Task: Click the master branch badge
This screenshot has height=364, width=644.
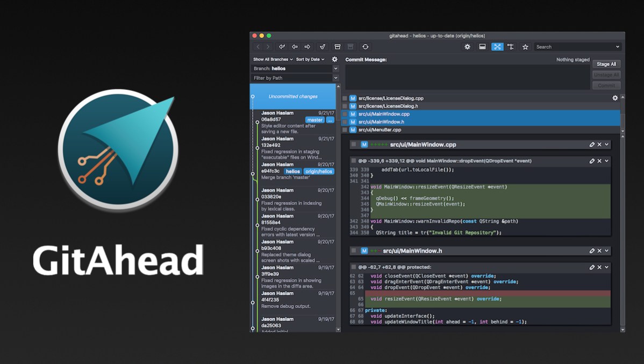Action: click(314, 120)
